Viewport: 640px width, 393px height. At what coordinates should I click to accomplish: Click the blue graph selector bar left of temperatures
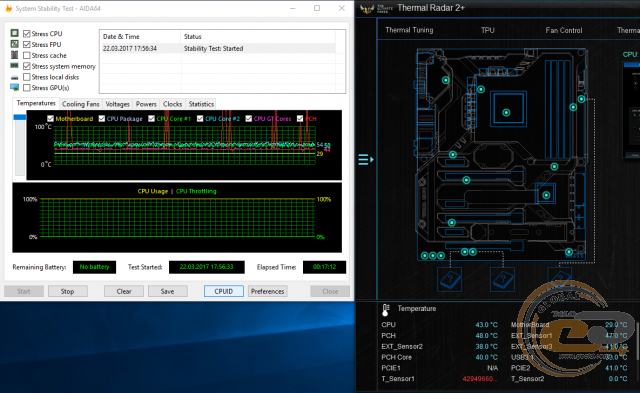(x=20, y=117)
